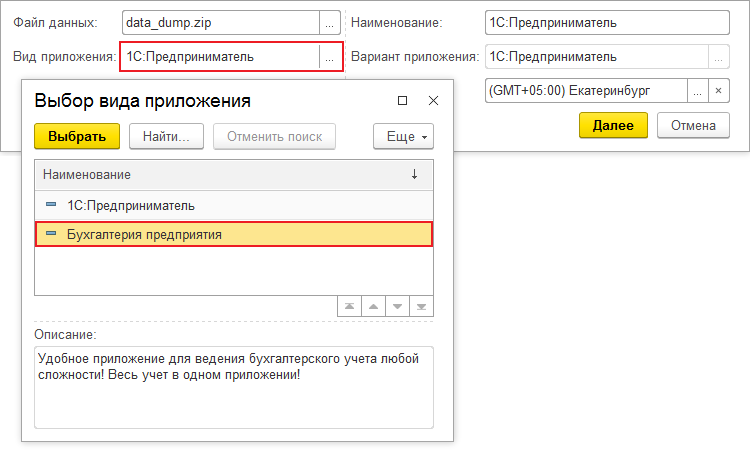Move up one row in list
The image size is (750, 452).
point(374,306)
